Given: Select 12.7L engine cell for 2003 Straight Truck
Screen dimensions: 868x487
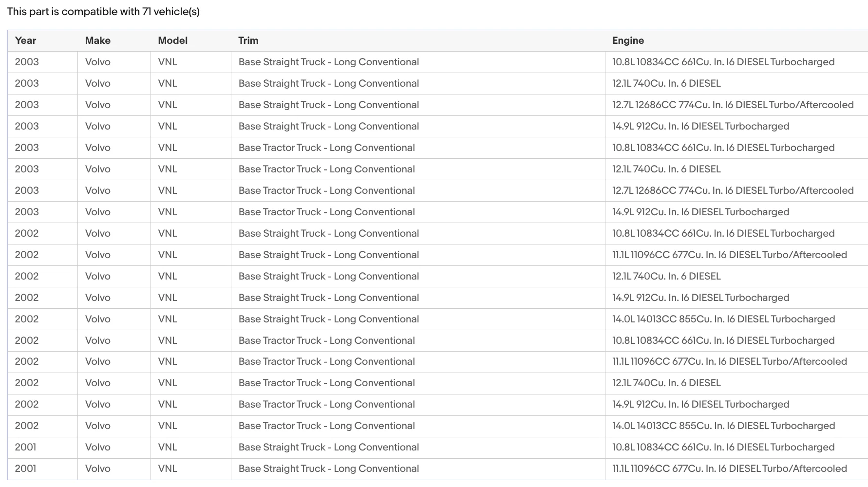Looking at the screenshot, I should [x=736, y=105].
